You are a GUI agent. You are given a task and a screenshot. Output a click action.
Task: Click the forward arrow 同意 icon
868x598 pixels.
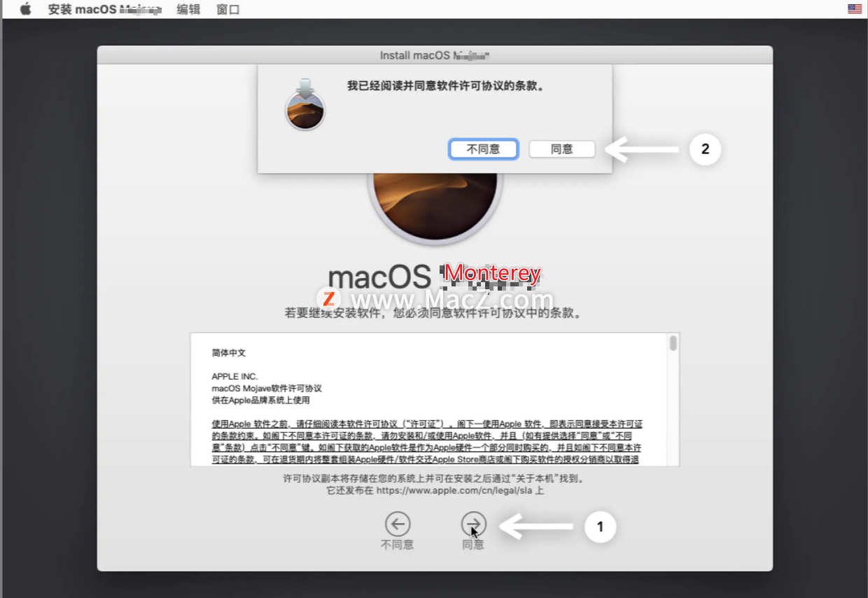pyautogui.click(x=473, y=524)
